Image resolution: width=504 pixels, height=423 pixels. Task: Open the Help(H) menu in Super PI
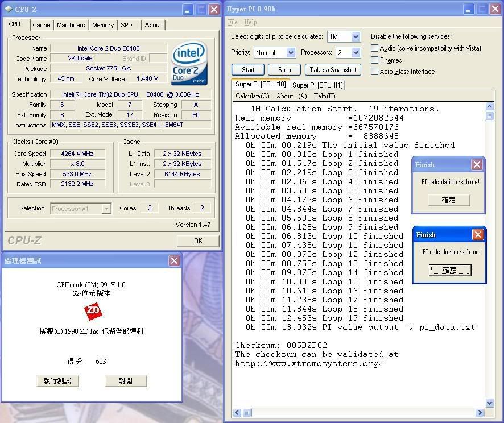click(x=324, y=96)
